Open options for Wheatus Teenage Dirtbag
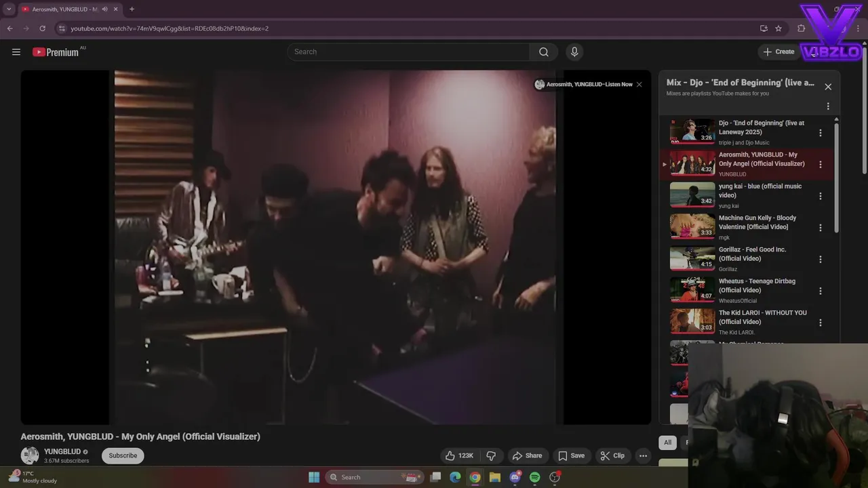 821,291
